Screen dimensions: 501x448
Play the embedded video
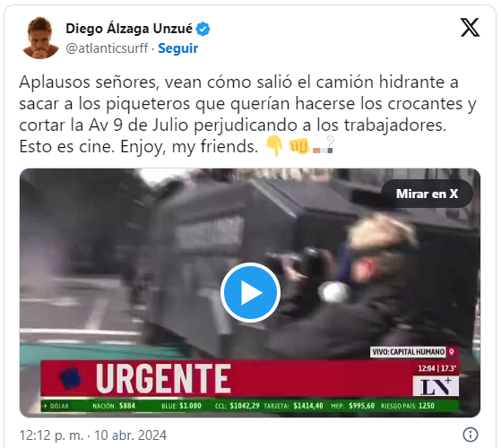[250, 292]
